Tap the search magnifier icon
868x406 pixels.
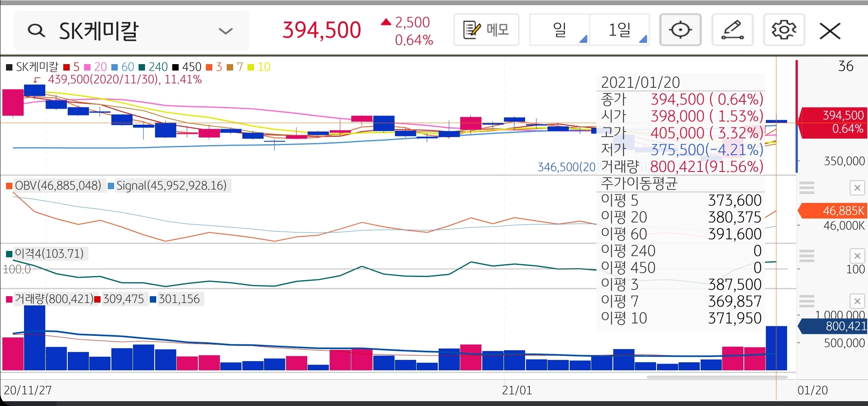(x=36, y=30)
